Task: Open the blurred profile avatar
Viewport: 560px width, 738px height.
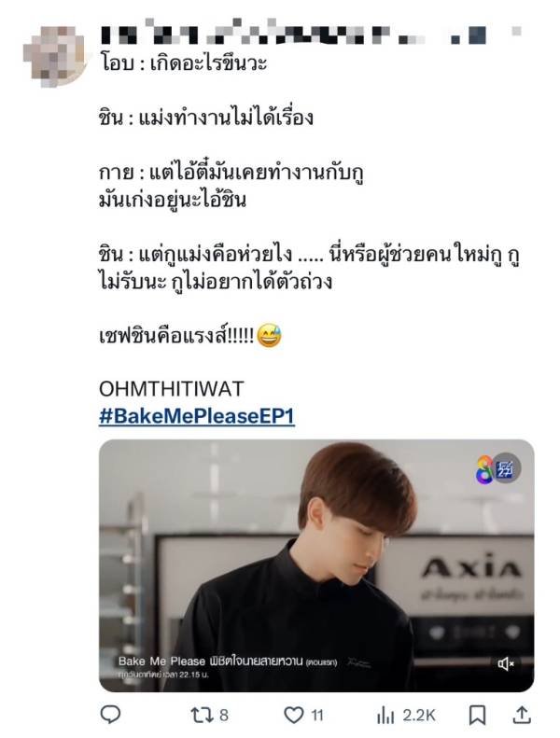Action: 54,57
